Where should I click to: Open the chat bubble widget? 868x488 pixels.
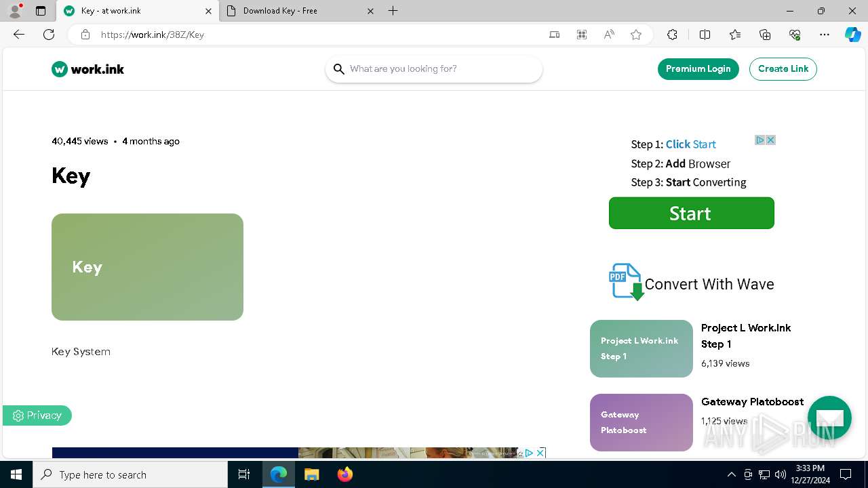pyautogui.click(x=829, y=418)
